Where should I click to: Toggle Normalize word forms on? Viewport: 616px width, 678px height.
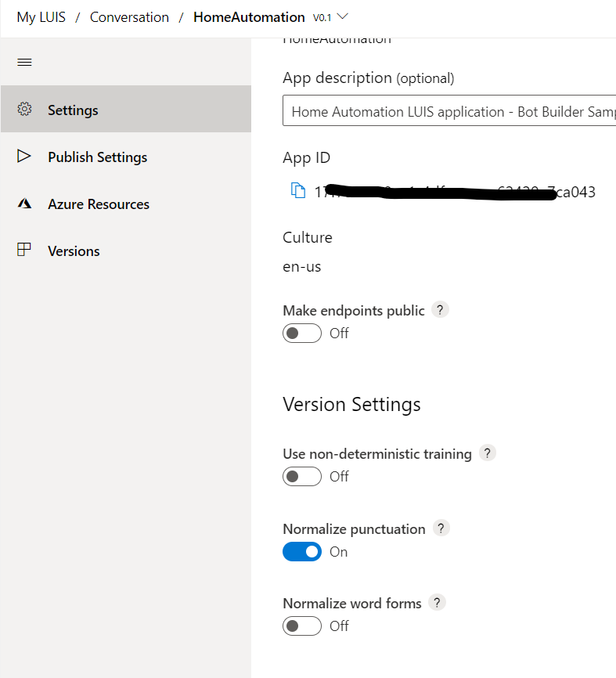(301, 626)
